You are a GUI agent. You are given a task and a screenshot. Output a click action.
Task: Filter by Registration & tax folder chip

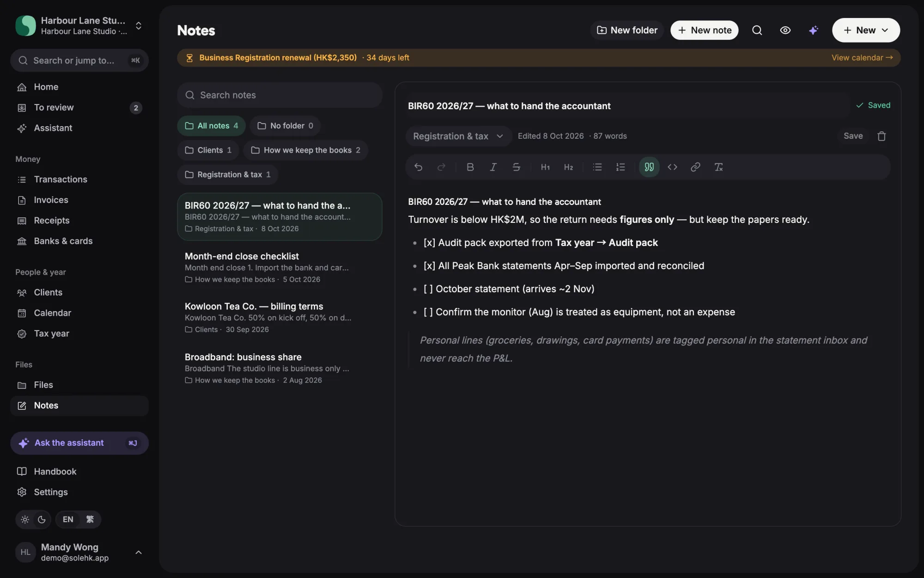tap(227, 175)
